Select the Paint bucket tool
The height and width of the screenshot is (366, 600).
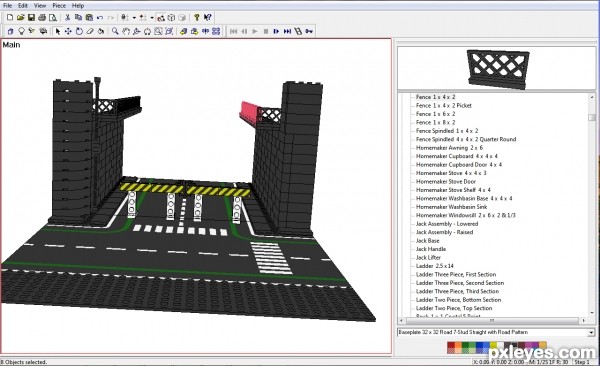(x=101, y=31)
